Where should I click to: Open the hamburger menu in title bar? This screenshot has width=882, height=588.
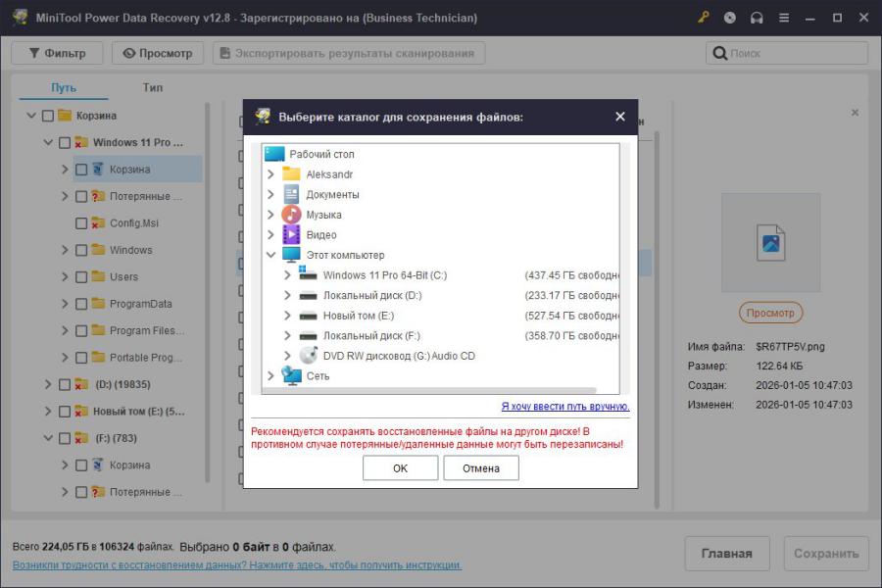point(782,18)
